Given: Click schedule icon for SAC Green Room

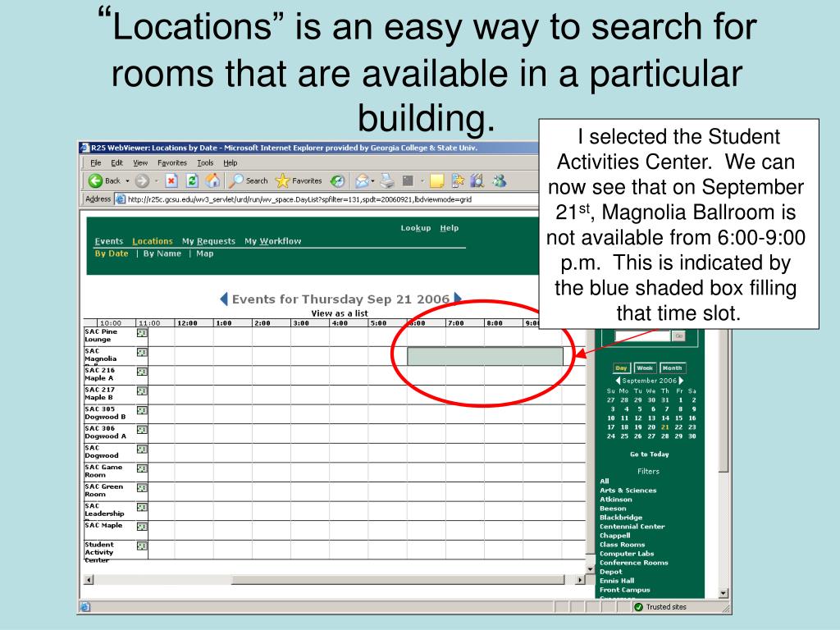Looking at the screenshot, I should coord(142,487).
